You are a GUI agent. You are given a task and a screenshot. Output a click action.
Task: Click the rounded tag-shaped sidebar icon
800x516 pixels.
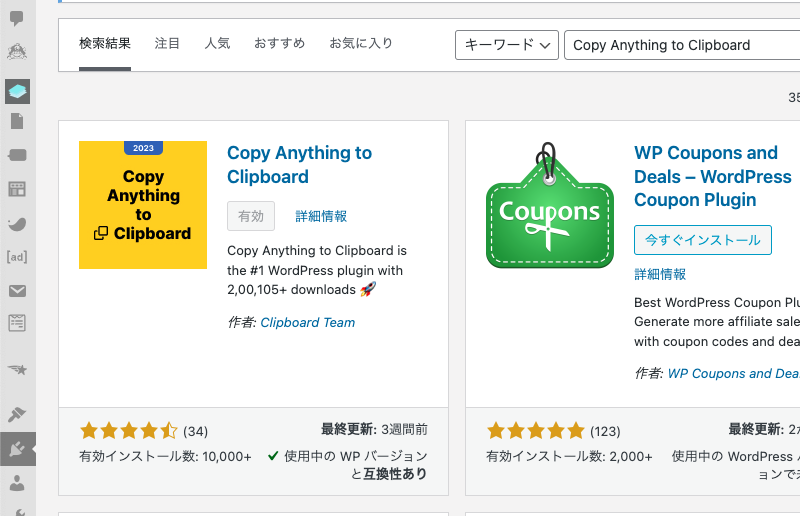[17, 155]
